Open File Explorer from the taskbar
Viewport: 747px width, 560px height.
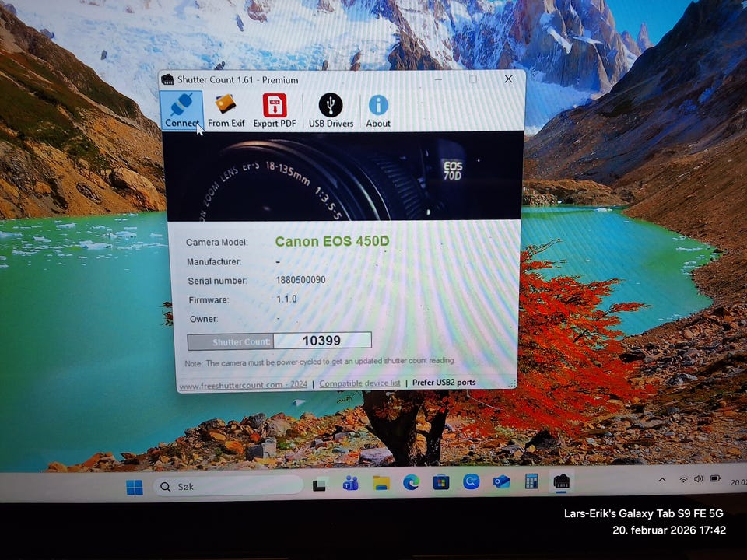(x=381, y=483)
